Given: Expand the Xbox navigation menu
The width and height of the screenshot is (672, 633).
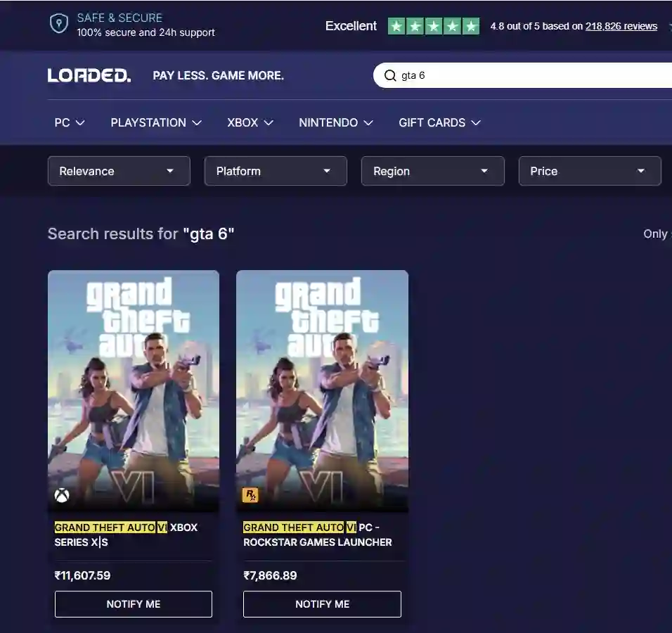Looking at the screenshot, I should (x=250, y=122).
